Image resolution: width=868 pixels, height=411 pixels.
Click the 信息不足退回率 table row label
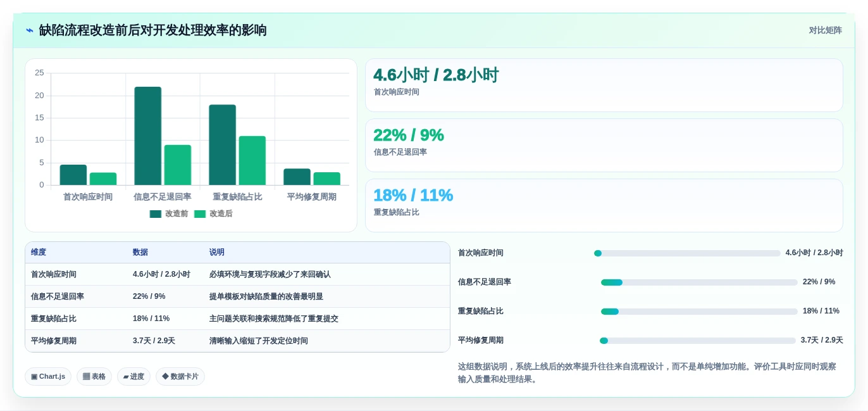pos(58,296)
